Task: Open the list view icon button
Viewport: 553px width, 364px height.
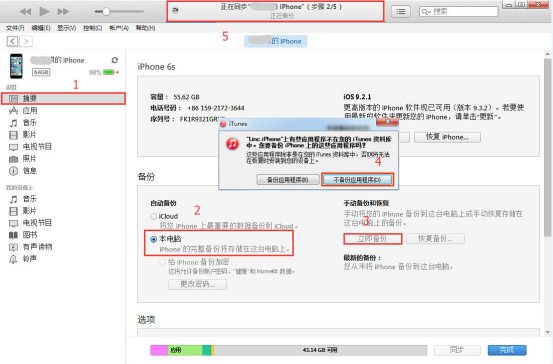Action: pyautogui.click(x=401, y=12)
